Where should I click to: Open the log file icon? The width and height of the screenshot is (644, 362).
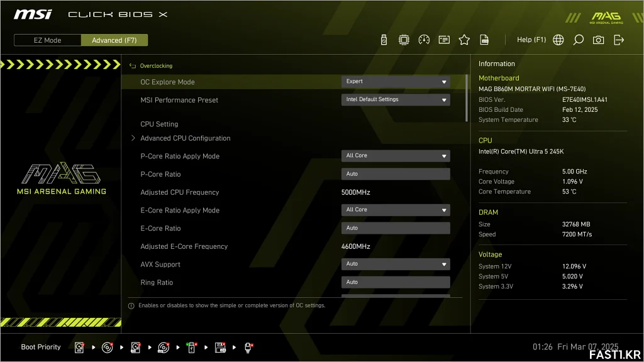(x=484, y=40)
